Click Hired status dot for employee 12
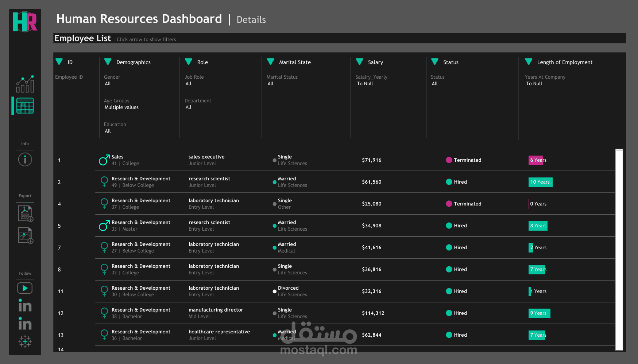Viewport: 638px width, 364px height. click(x=449, y=313)
